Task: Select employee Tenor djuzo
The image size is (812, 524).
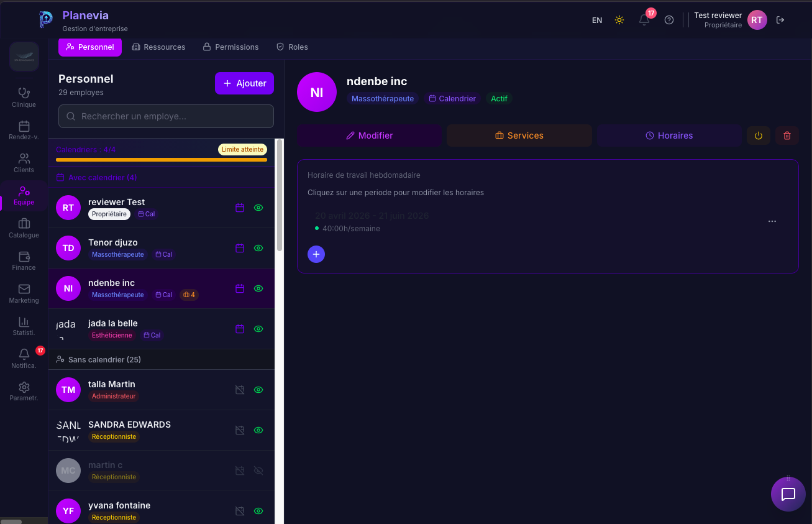Action: click(162, 248)
